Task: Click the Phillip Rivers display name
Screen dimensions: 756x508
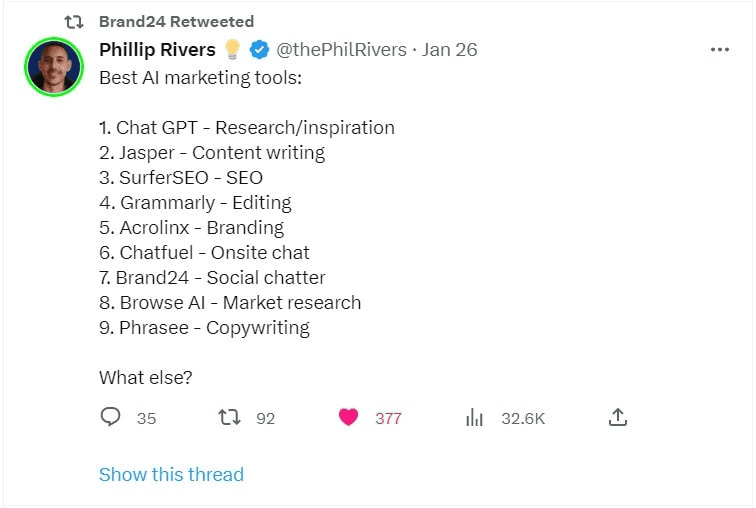Action: click(157, 50)
